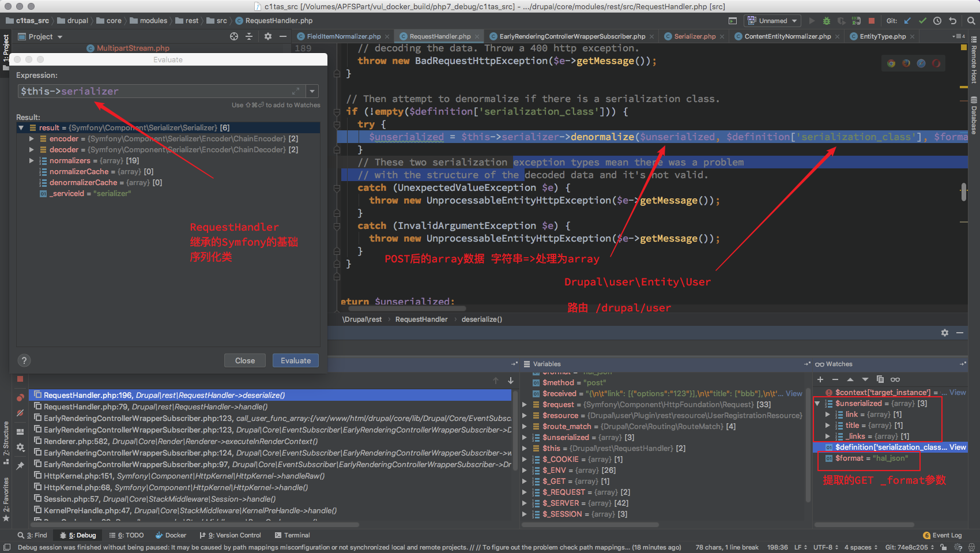
Task: Expand the encoder node in results
Action: pos(32,139)
